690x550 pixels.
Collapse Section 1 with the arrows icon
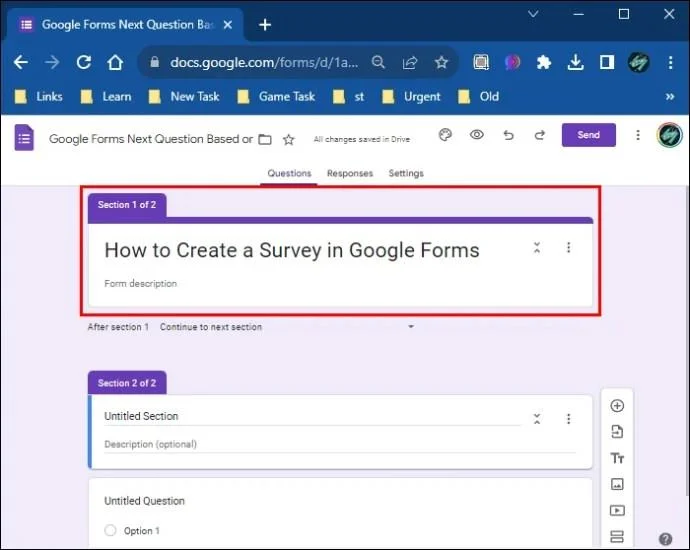(537, 247)
